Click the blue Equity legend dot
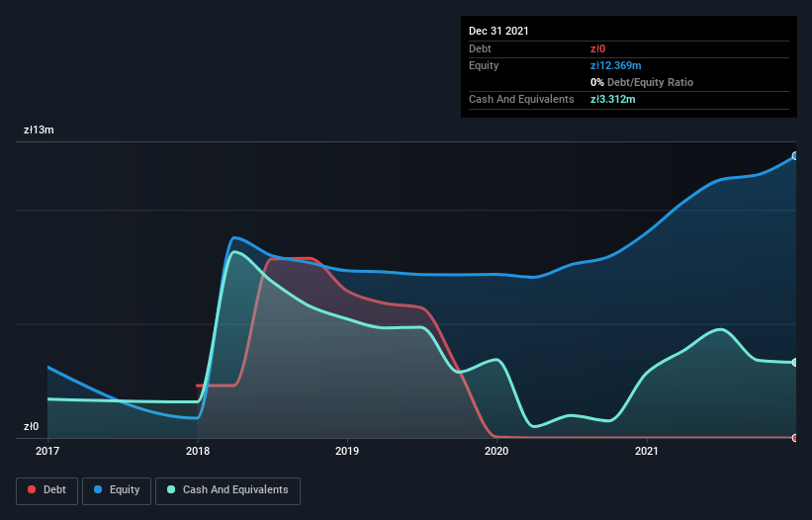 click(98, 489)
